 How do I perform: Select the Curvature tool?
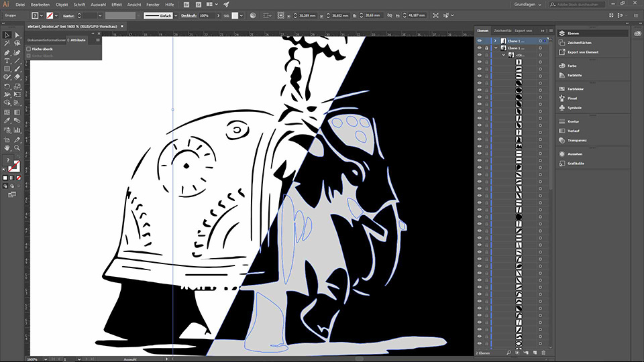tap(17, 52)
